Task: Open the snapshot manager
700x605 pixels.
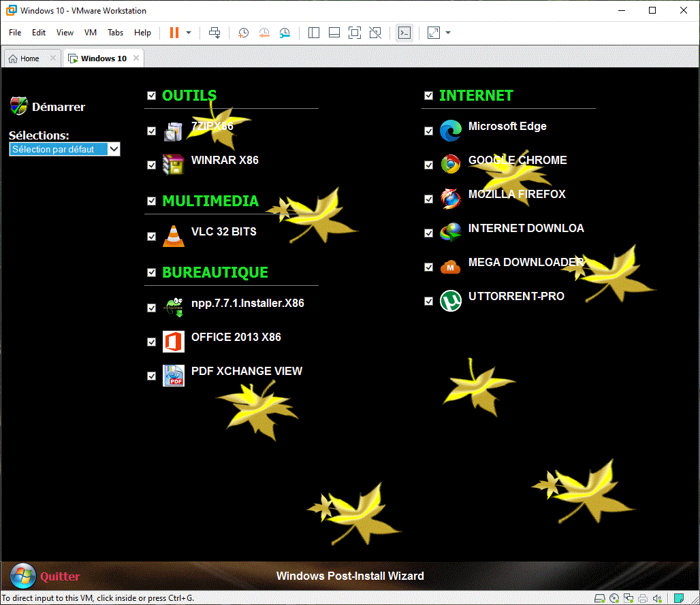Action: [x=285, y=33]
